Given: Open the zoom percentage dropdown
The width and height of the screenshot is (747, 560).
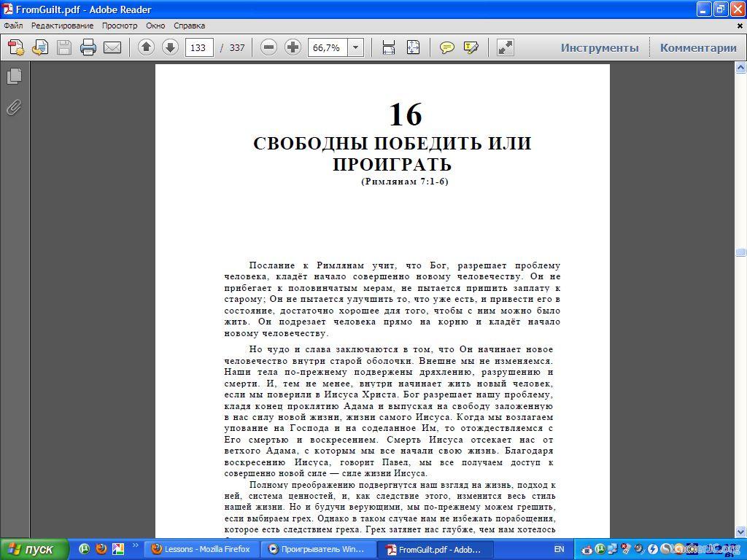Looking at the screenshot, I should pos(356,48).
